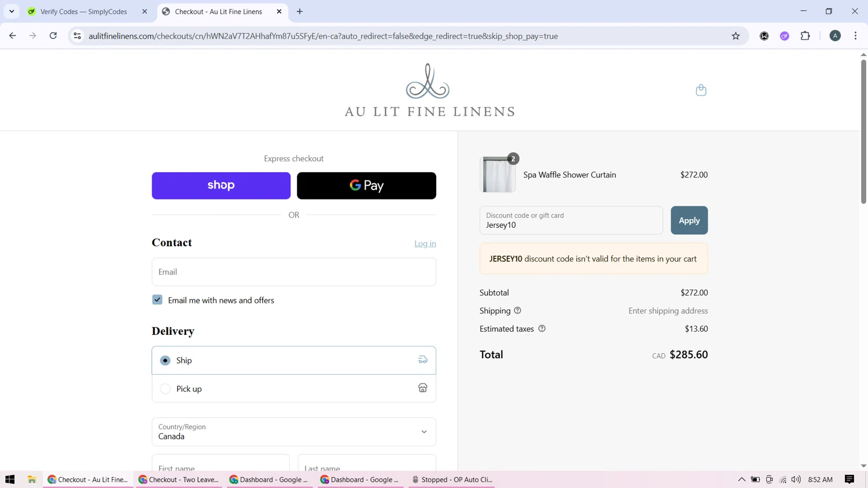The image size is (868, 488).
Task: Click the Spa Waffle Shower Curtain thumbnail
Action: (498, 174)
